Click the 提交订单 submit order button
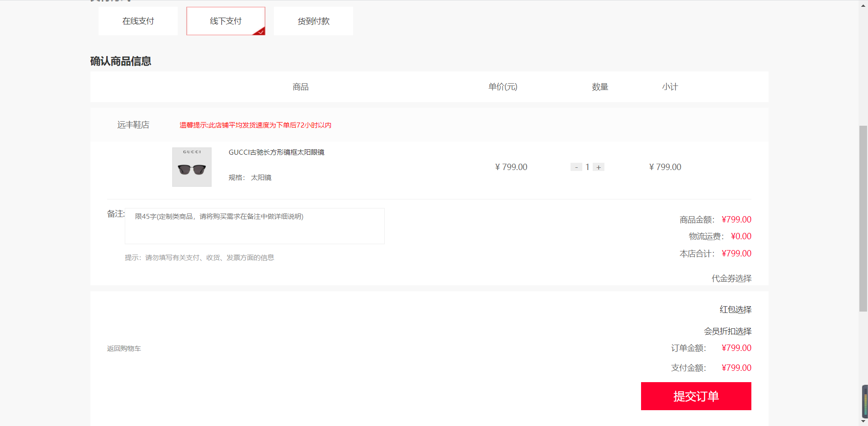The image size is (868, 426). pos(696,396)
